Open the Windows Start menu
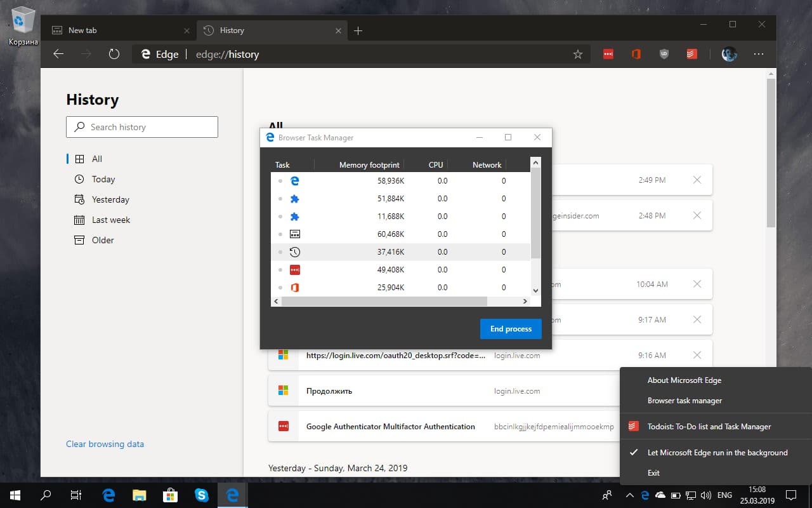 point(15,495)
